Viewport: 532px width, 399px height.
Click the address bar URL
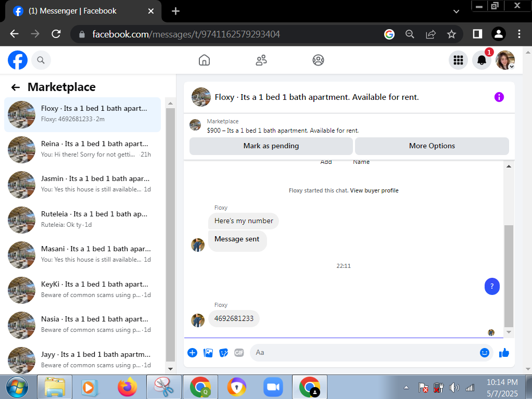[186, 34]
